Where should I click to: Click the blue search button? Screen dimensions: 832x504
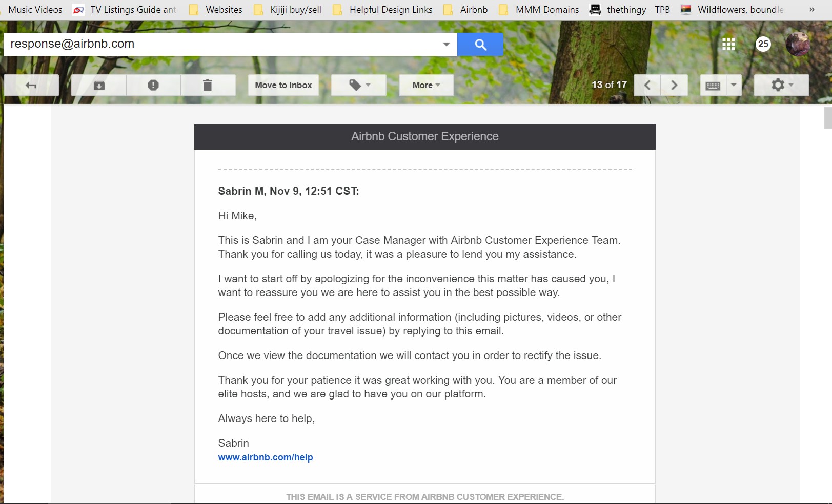tap(480, 44)
